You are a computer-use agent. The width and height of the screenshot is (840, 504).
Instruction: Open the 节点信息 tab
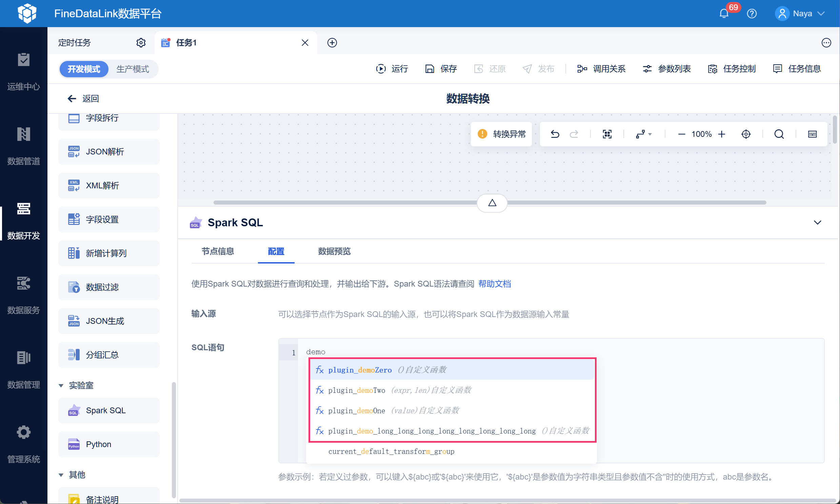[218, 252]
